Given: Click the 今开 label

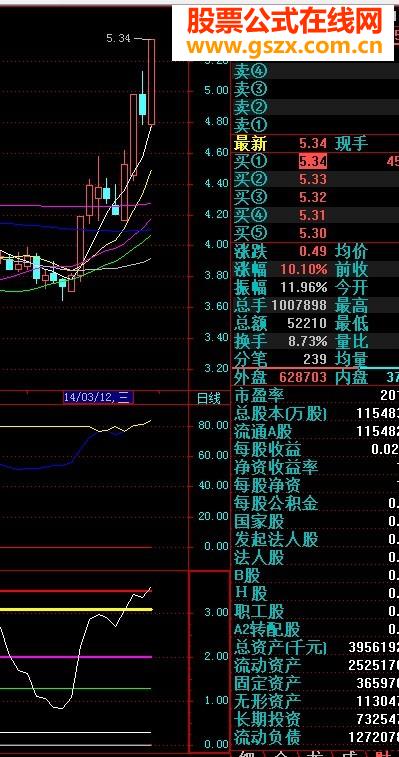Looking at the screenshot, I should pyautogui.click(x=352, y=287).
